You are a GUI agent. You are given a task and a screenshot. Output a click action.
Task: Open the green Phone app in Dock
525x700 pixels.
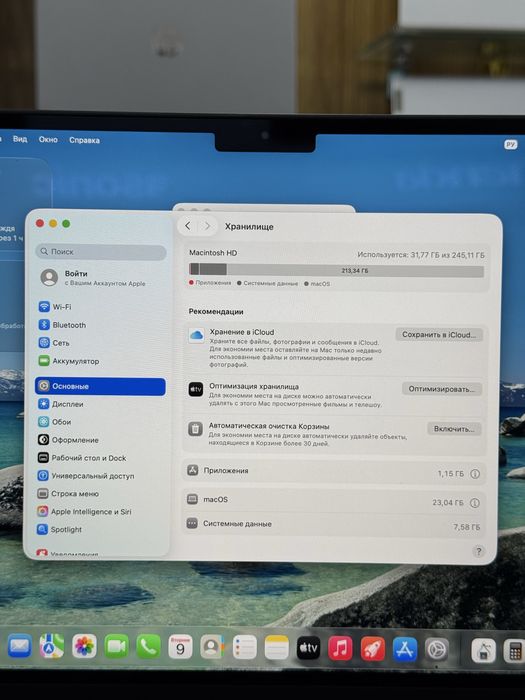pyautogui.click(x=148, y=646)
